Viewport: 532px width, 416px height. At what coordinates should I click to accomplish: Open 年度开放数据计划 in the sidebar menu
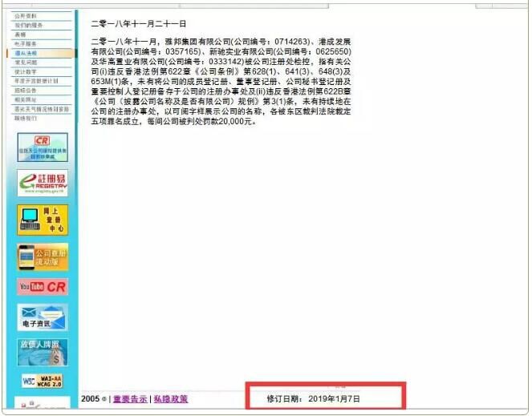[x=36, y=81]
